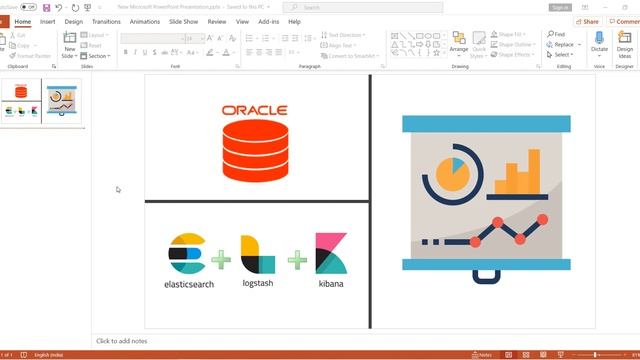Viewport: 640px width, 360px height.
Task: Click the Numbering list icon
Action: 265,38
